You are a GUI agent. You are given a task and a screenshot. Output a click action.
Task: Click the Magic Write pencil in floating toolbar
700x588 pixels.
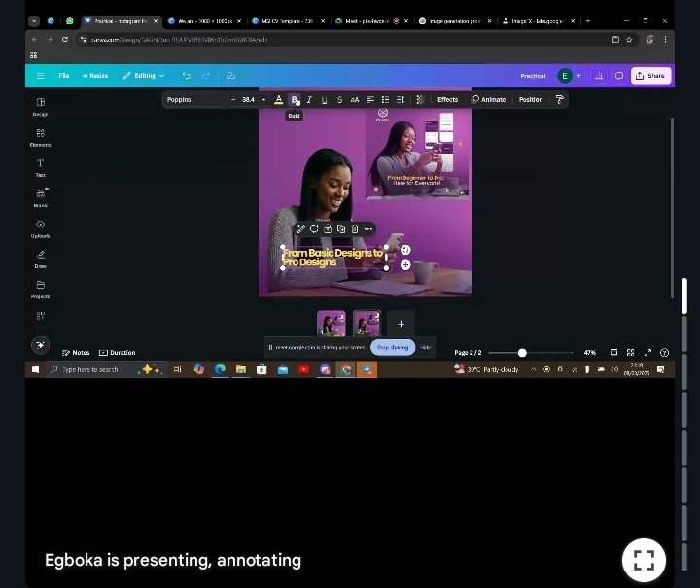300,228
